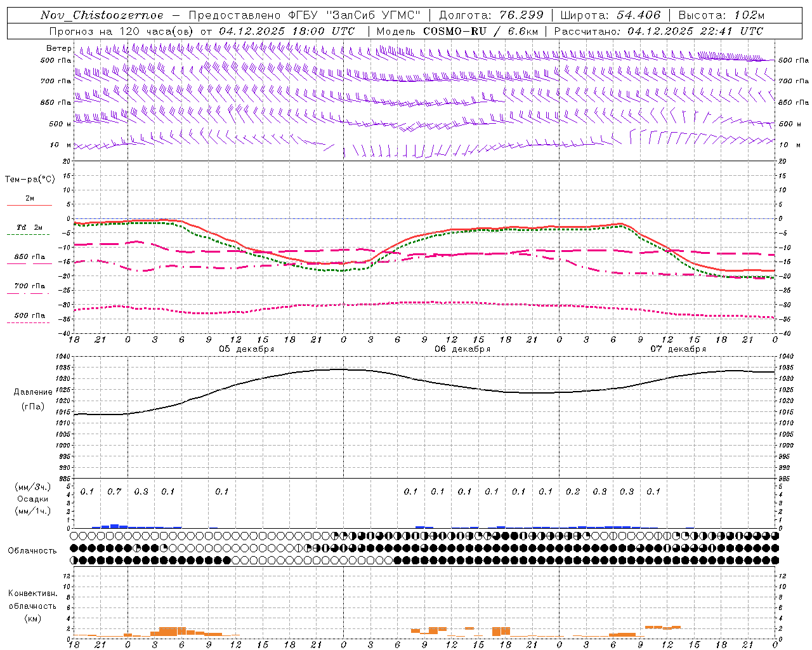Click the '(мм/1ч.)' precipitation unit label
The width and height of the screenshot is (812, 650).
pos(33,511)
